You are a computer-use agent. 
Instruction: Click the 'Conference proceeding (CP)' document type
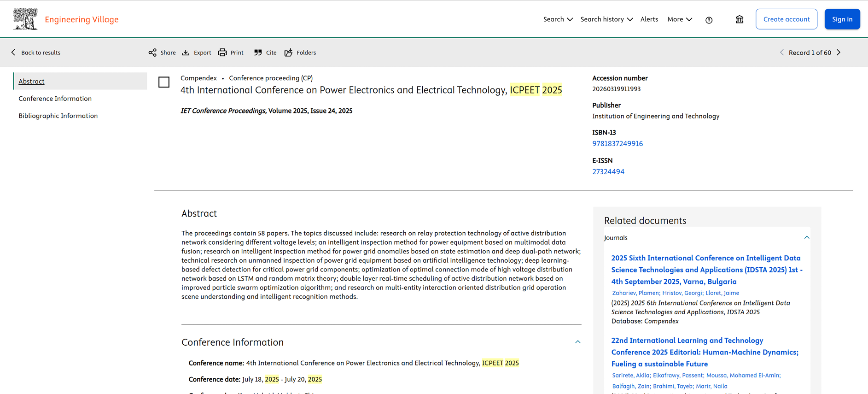coord(271,78)
